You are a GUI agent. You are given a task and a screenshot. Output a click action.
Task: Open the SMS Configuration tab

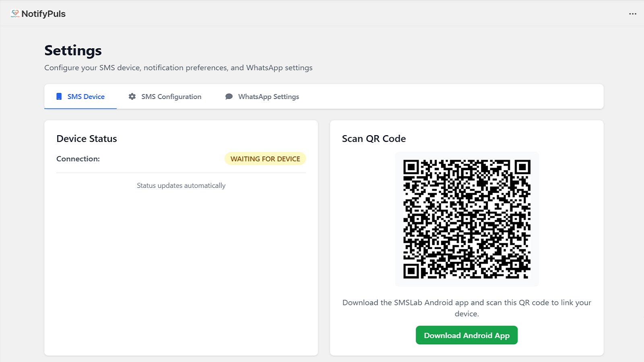[x=165, y=97]
